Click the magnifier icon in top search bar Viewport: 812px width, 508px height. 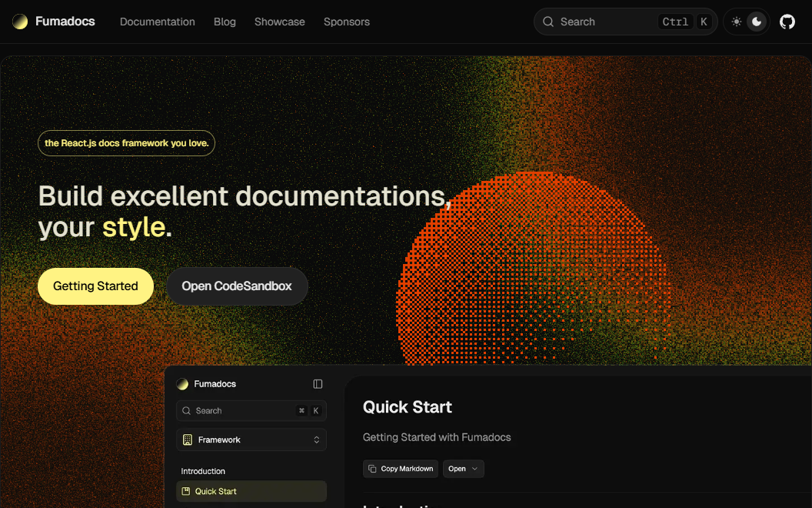tap(548, 22)
